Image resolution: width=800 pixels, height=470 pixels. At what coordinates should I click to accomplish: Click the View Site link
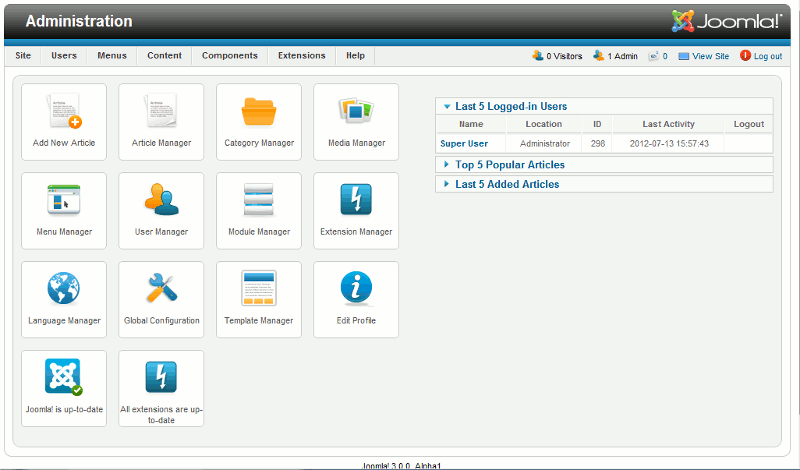(710, 56)
